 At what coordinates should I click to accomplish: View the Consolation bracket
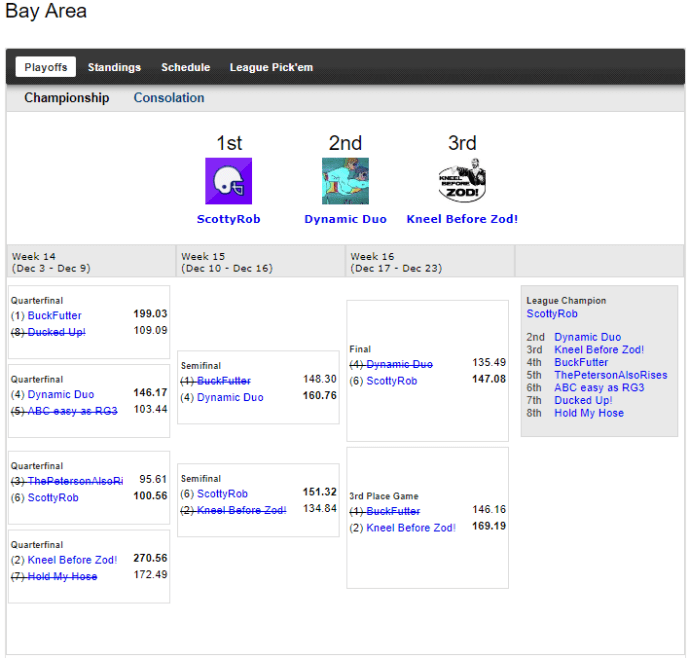click(x=169, y=98)
